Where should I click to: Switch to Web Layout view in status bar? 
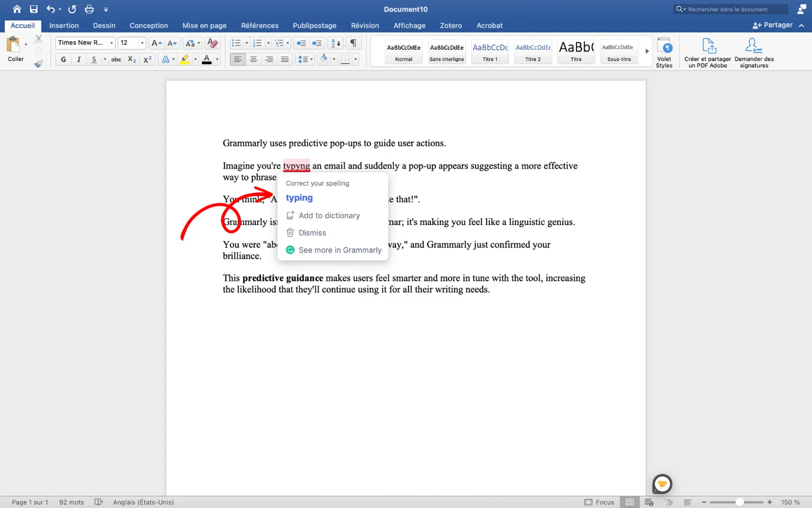coord(649,502)
